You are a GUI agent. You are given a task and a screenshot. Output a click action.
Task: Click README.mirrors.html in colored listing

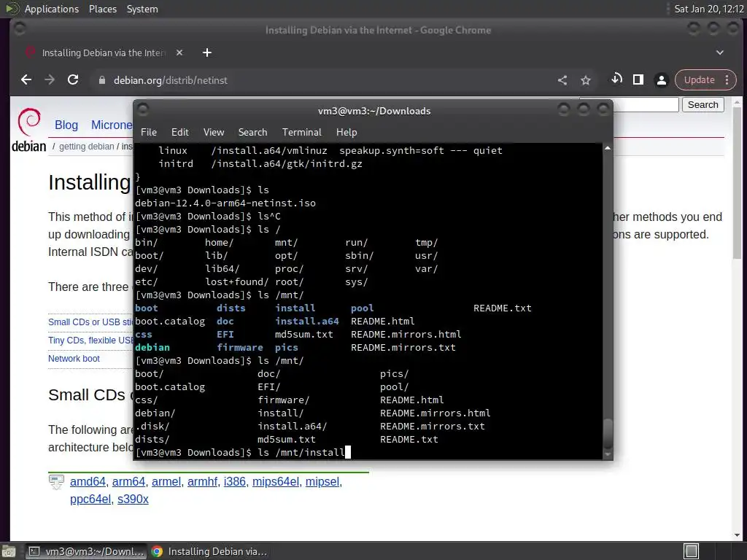[406, 334]
